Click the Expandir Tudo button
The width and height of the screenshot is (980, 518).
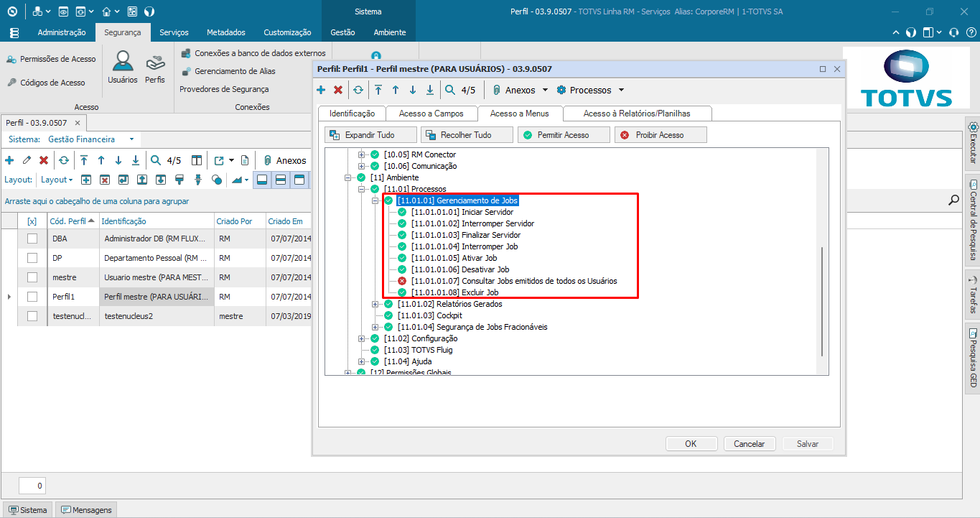(x=370, y=135)
